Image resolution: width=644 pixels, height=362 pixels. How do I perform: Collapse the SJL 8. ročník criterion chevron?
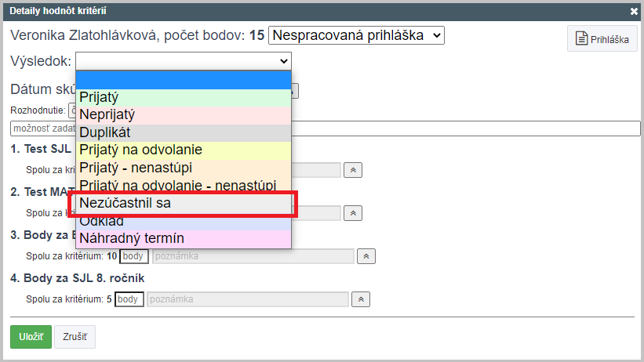361,299
